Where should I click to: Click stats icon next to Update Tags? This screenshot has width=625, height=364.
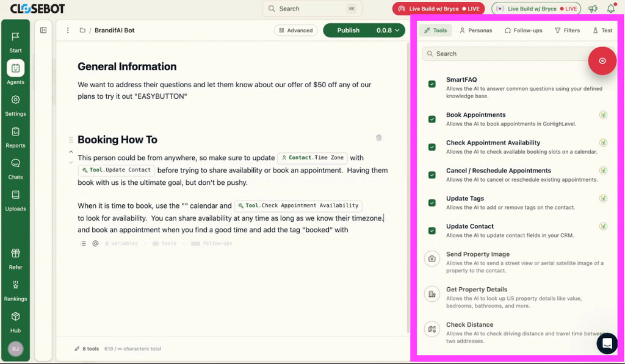point(603,199)
